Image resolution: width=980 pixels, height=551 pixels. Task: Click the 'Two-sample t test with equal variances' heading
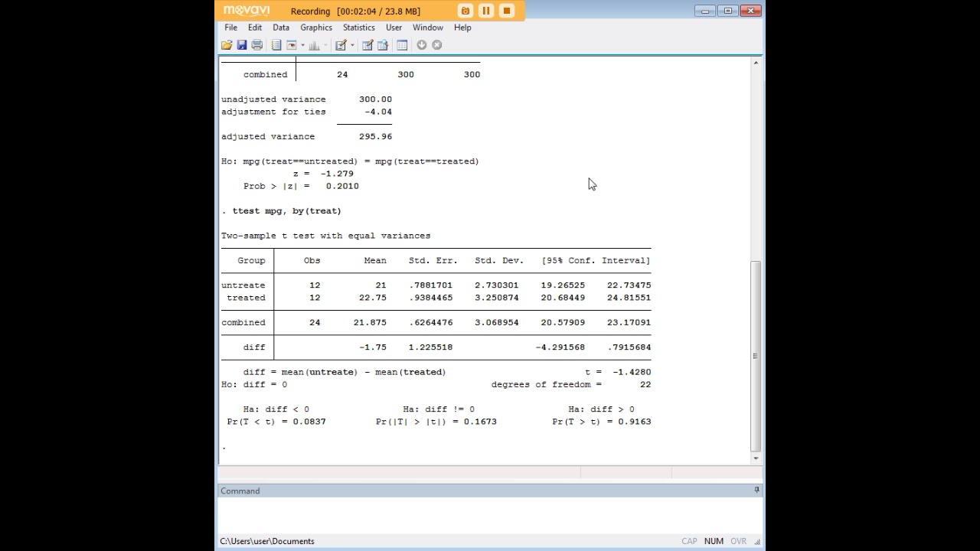pos(326,236)
